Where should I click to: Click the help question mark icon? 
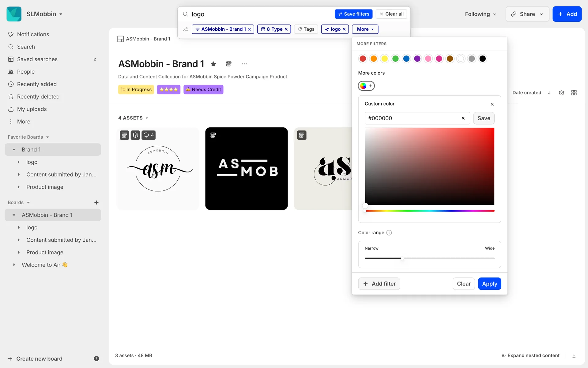[96, 358]
